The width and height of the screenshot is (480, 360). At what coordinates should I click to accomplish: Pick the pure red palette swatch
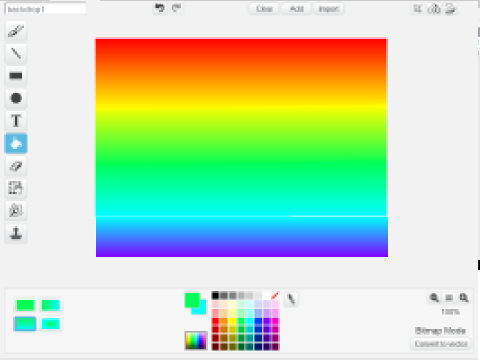coord(215,321)
